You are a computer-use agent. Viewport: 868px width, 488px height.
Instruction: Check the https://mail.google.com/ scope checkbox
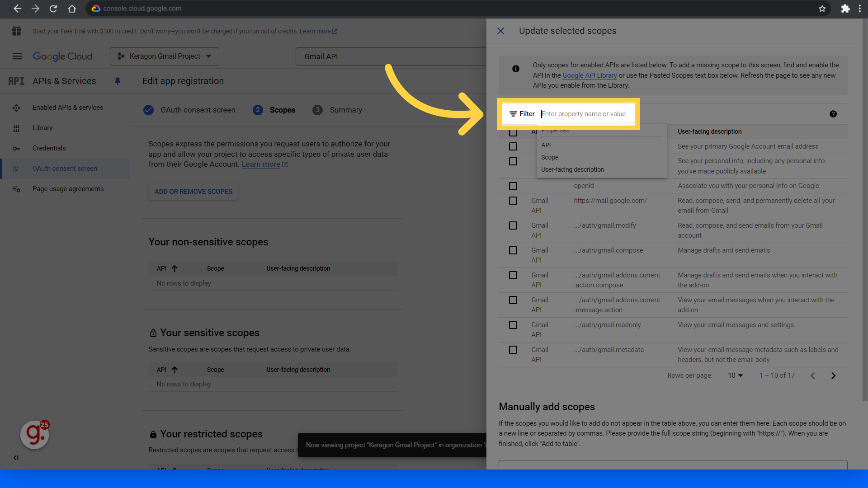coord(513,201)
